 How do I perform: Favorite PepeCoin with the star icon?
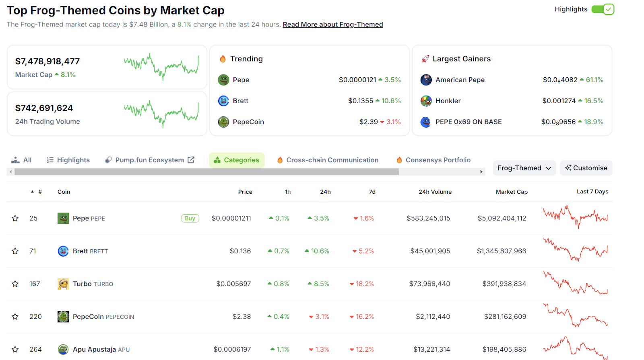15,317
